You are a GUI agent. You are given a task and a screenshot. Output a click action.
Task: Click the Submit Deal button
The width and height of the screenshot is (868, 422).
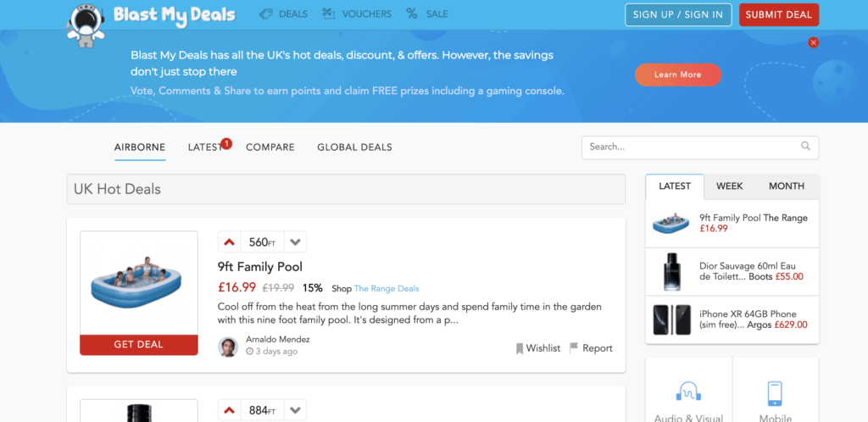pyautogui.click(x=779, y=15)
